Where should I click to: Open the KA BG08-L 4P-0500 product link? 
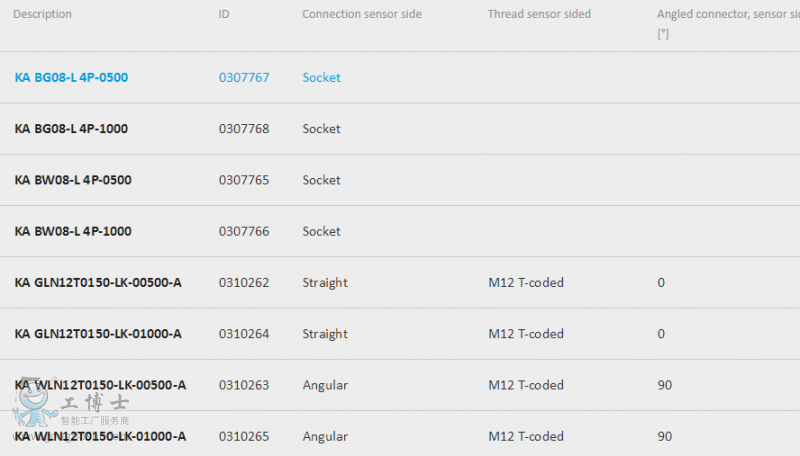click(71, 78)
